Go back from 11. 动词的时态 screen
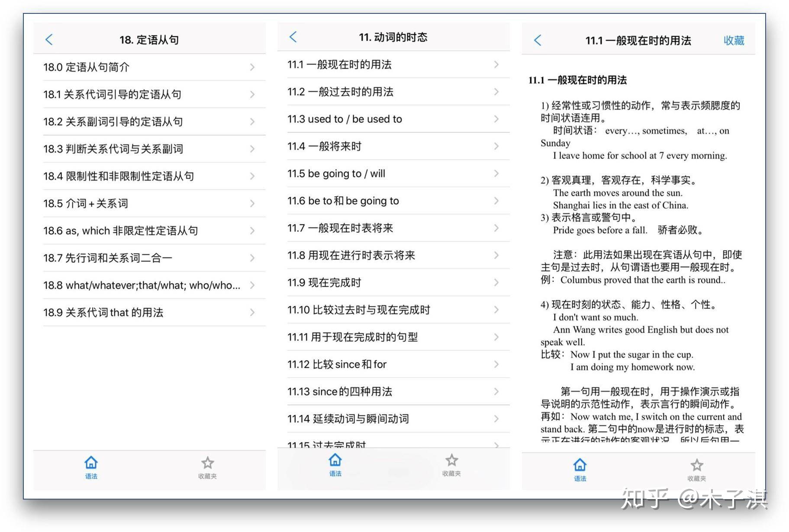The image size is (789, 532). (x=293, y=37)
